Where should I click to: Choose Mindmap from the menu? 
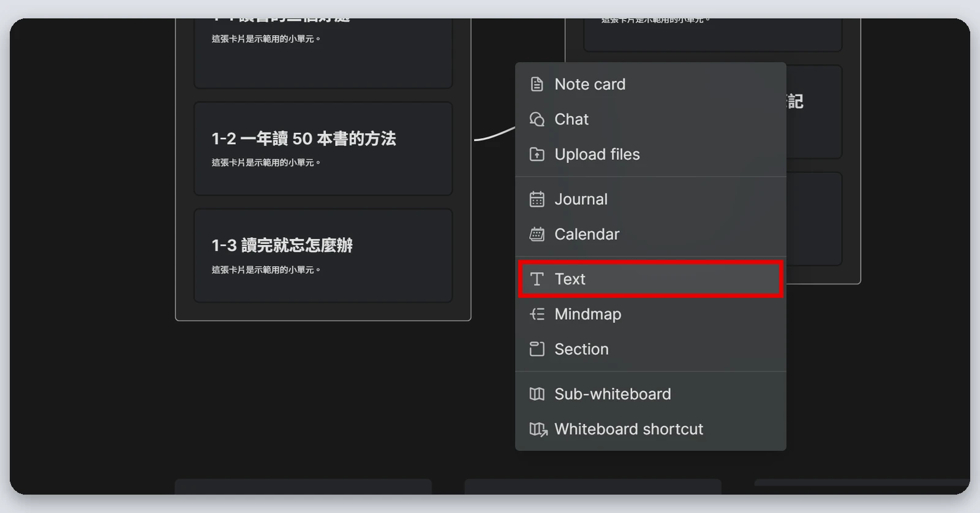click(650, 314)
